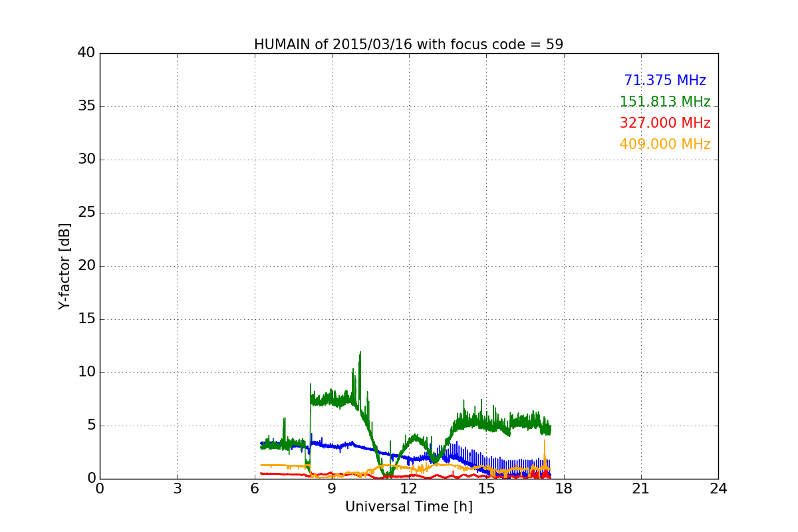Click the Universal Time [h] axis label
798x532 pixels.
click(408, 507)
